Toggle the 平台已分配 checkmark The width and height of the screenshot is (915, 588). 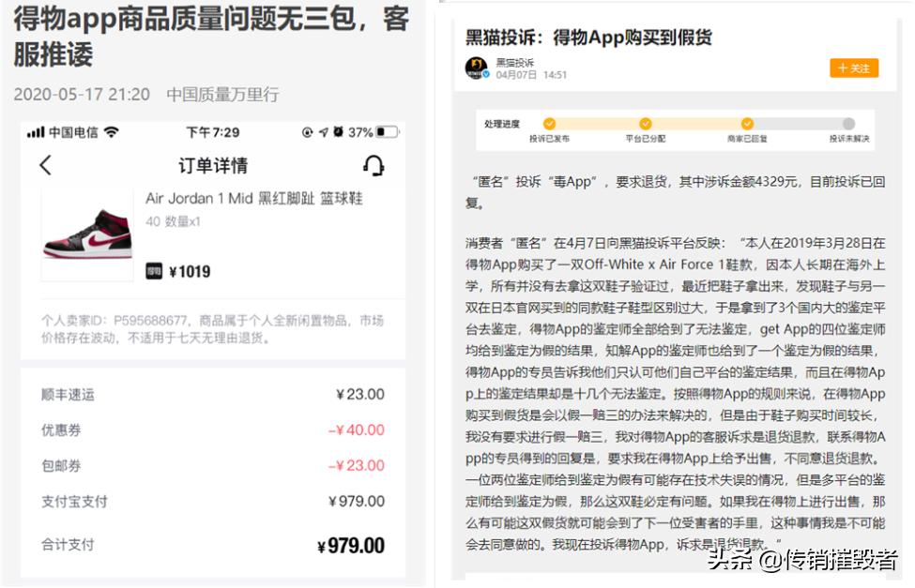click(x=645, y=123)
